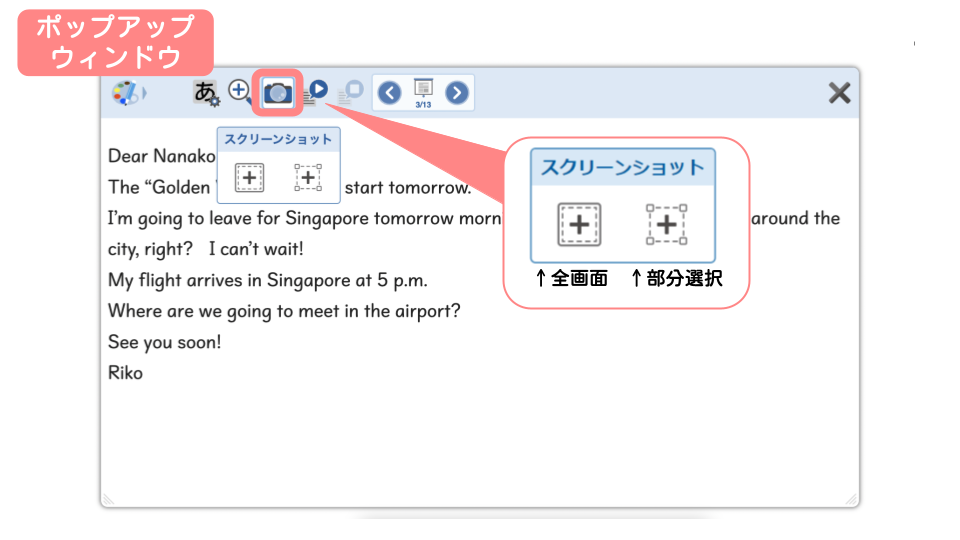Go to the previous page

(390, 93)
